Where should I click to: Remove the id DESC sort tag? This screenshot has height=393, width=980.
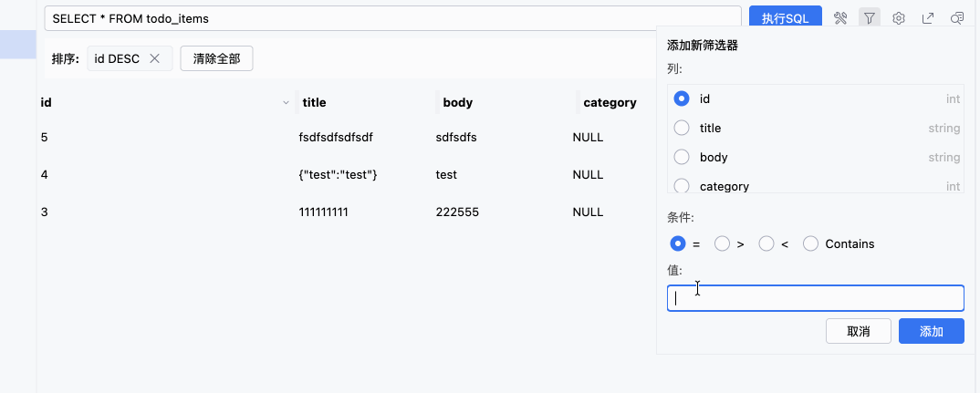pyautogui.click(x=155, y=59)
